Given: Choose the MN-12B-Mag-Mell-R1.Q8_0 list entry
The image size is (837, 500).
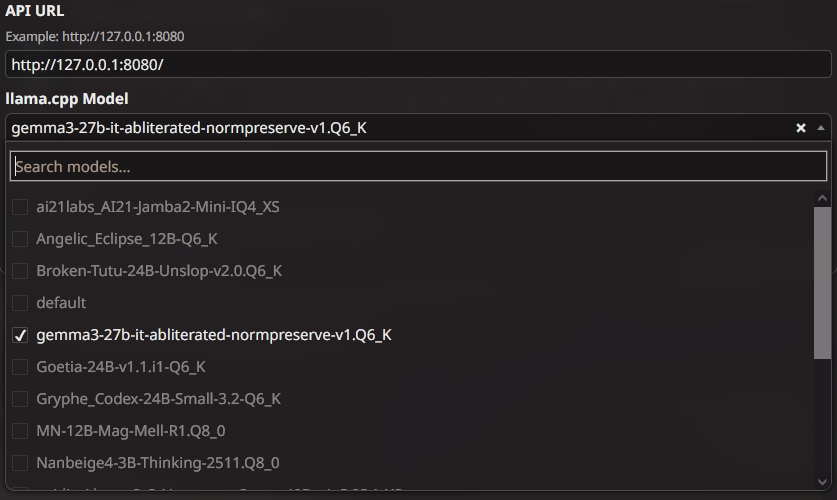Looking at the screenshot, I should coord(130,431).
